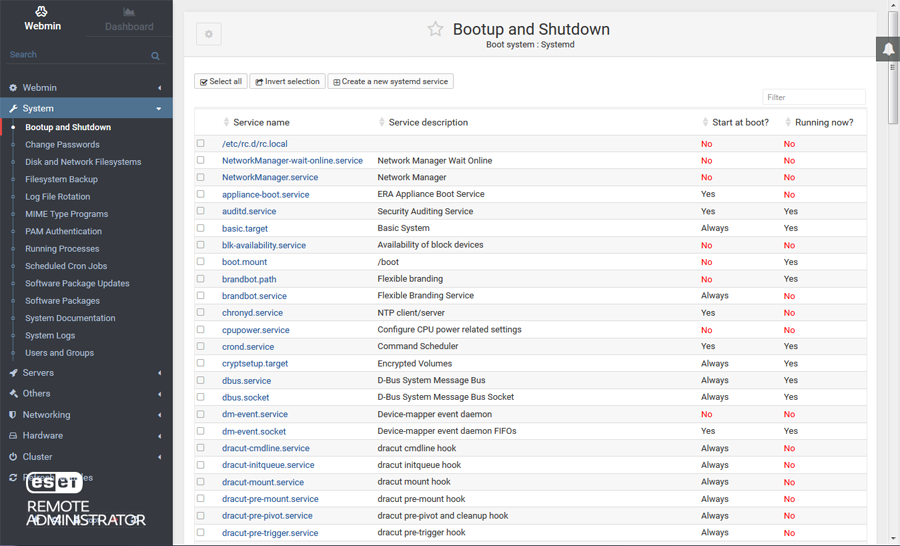Click the Hardware drive icon
Screen dimensions: 900x546
(x=13, y=436)
